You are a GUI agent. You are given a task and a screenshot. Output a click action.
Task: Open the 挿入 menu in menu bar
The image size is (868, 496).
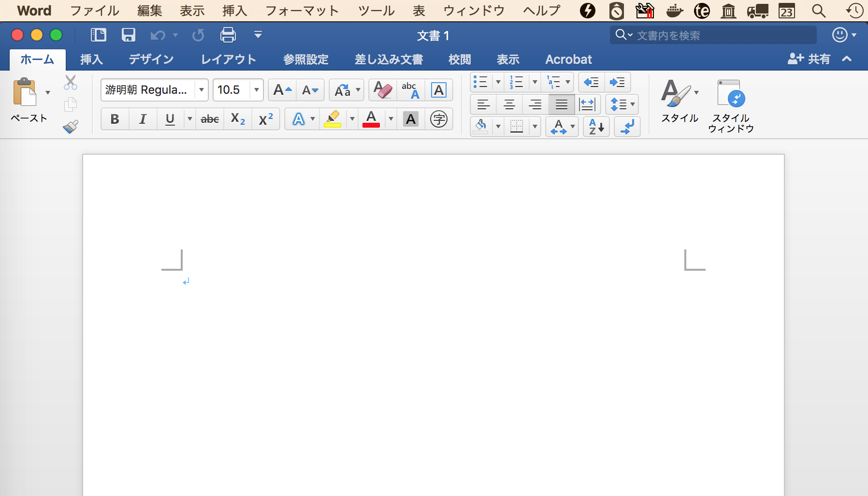point(234,11)
